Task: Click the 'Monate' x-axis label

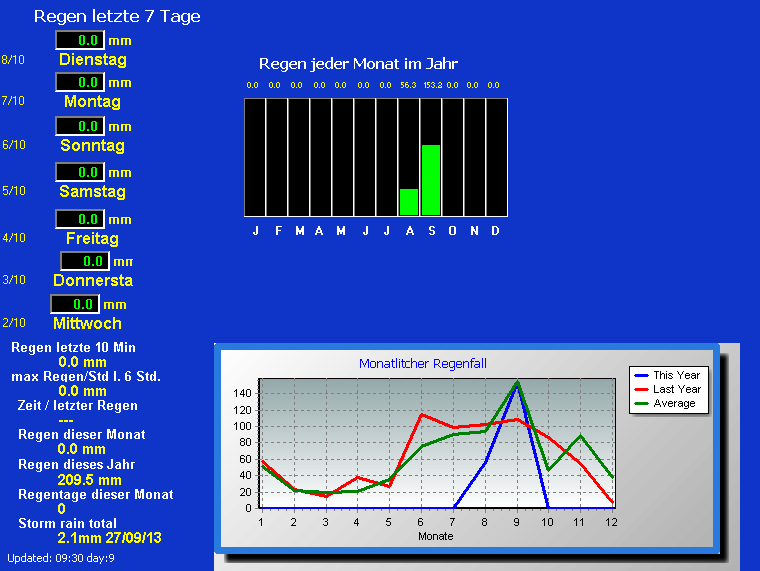Action: pyautogui.click(x=435, y=537)
